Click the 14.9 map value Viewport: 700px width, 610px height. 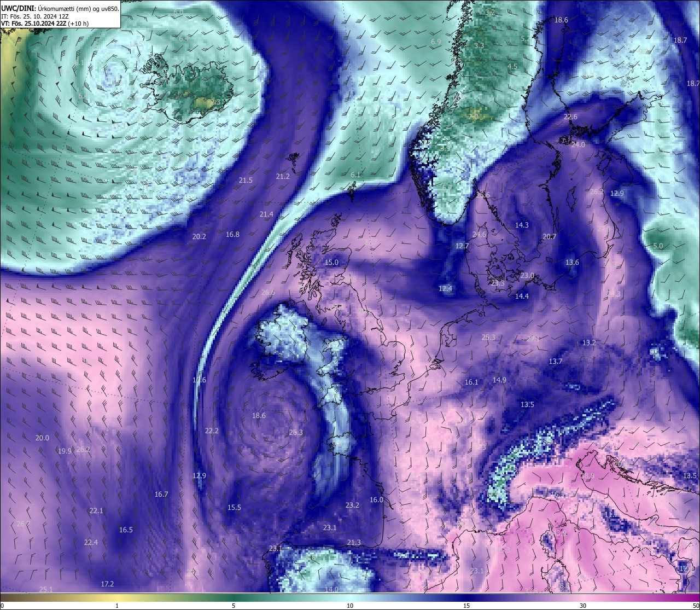click(x=499, y=380)
